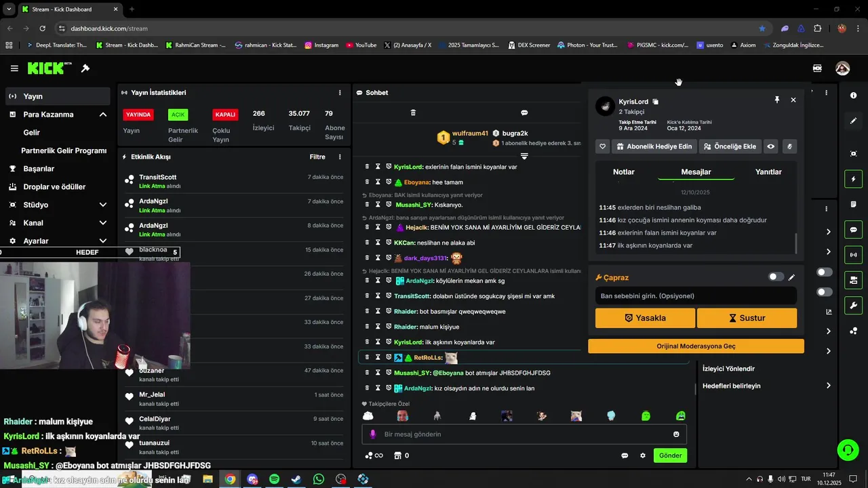The height and width of the screenshot is (488, 868).
Task: Toggle the chat panel icon in right sidebar
Action: pyautogui.click(x=853, y=230)
